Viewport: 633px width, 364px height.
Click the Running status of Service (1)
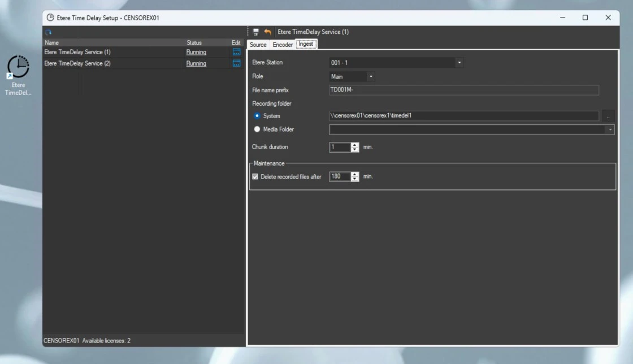pyautogui.click(x=196, y=52)
